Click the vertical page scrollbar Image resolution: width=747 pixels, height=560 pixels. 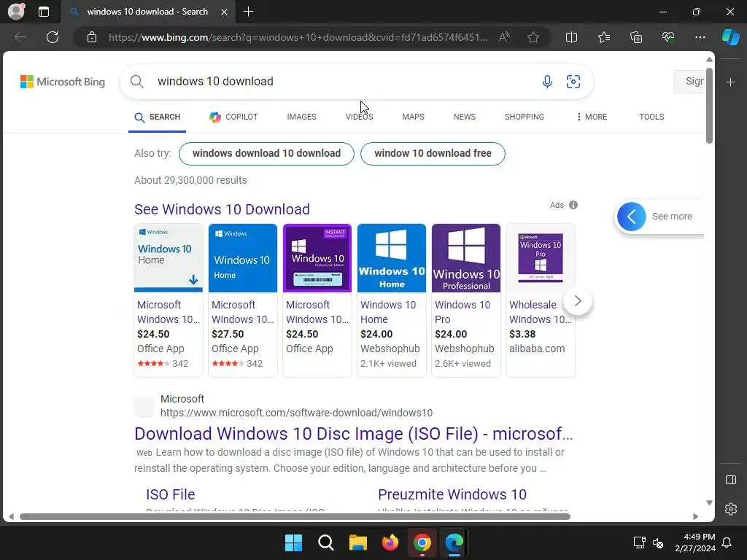point(709,106)
